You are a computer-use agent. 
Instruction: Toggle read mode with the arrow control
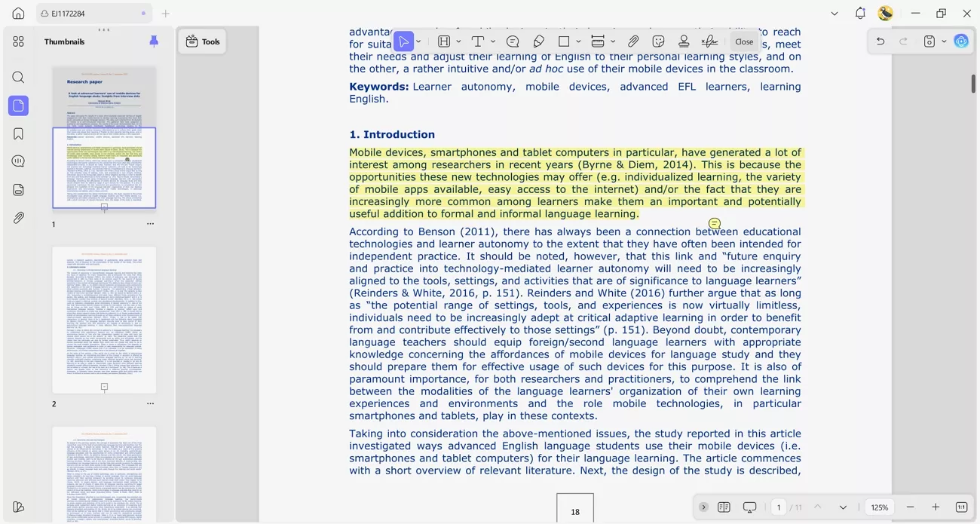703,507
